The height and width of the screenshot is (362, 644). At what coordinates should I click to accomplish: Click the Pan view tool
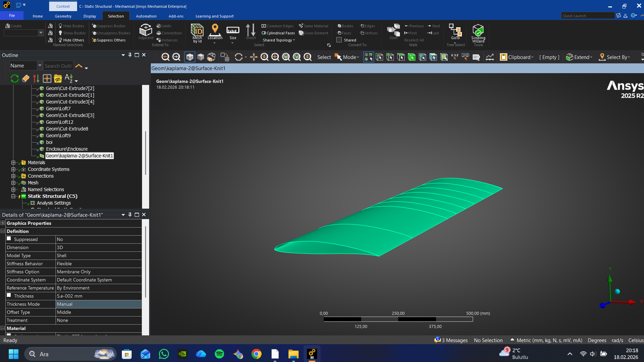click(x=253, y=57)
